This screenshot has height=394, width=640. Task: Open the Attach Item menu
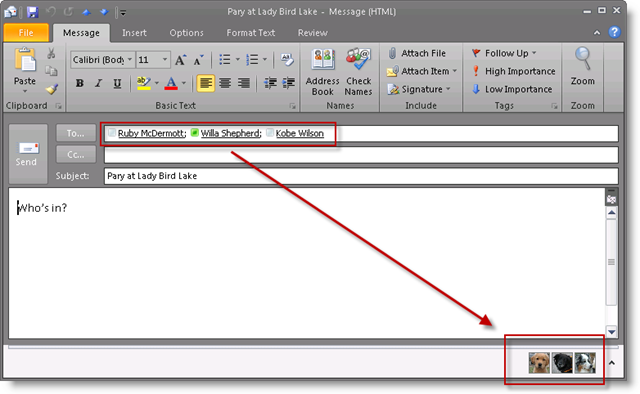tap(422, 71)
